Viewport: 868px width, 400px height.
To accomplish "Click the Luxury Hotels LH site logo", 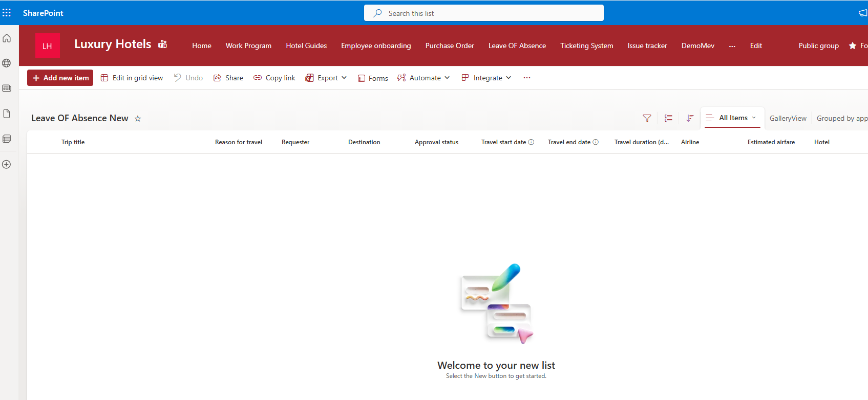I will tap(47, 46).
